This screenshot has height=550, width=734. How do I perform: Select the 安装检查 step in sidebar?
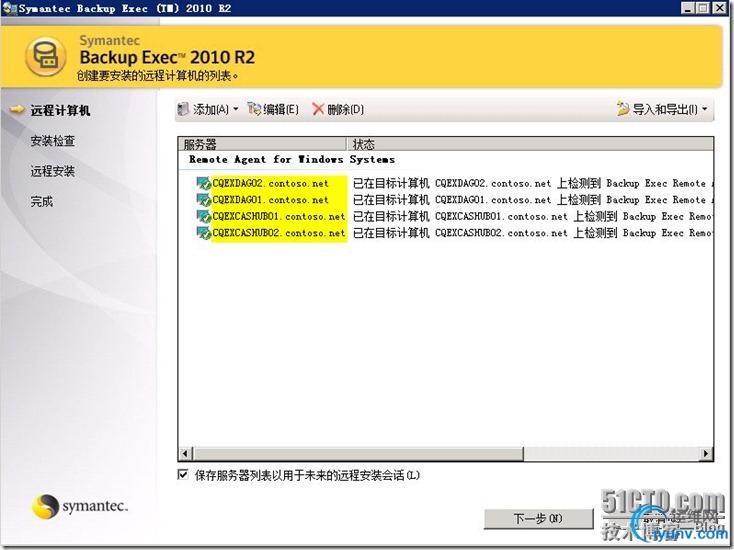coord(52,141)
